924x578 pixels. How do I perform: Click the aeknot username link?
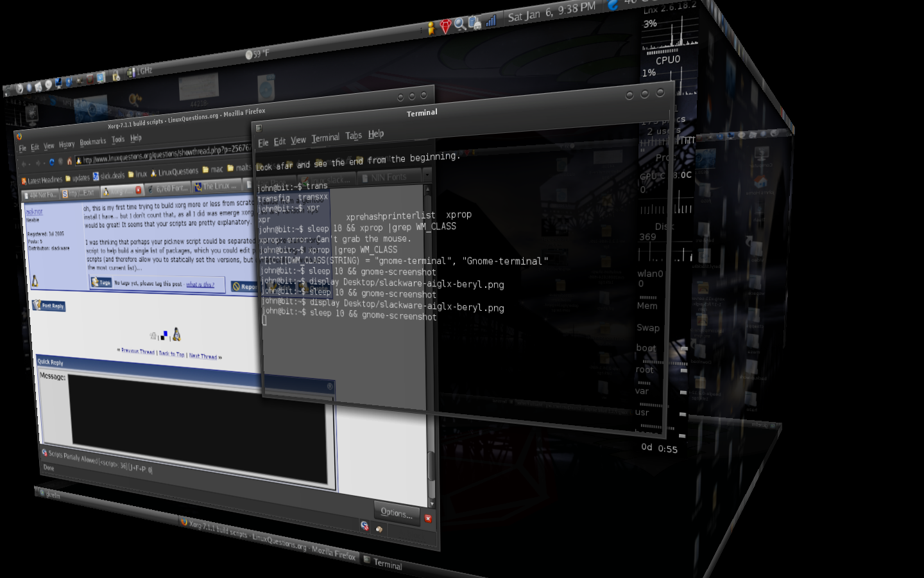(x=34, y=212)
